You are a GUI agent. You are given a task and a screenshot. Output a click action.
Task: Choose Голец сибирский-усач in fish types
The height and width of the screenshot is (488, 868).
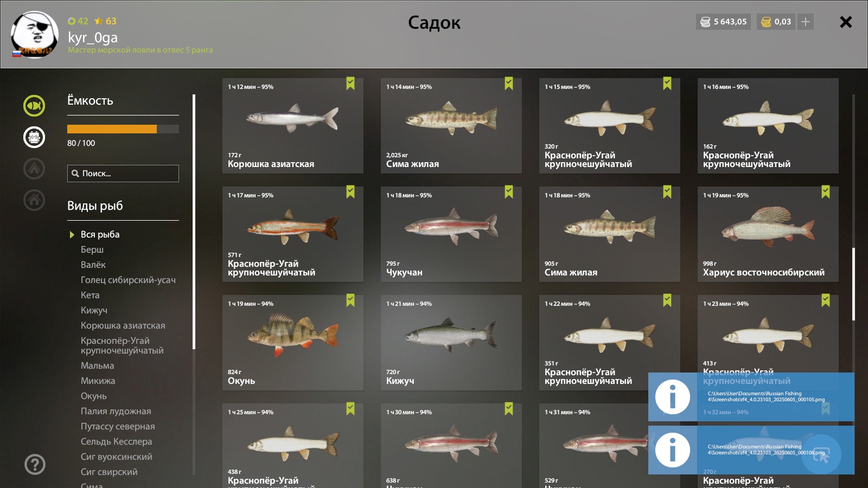click(x=128, y=280)
